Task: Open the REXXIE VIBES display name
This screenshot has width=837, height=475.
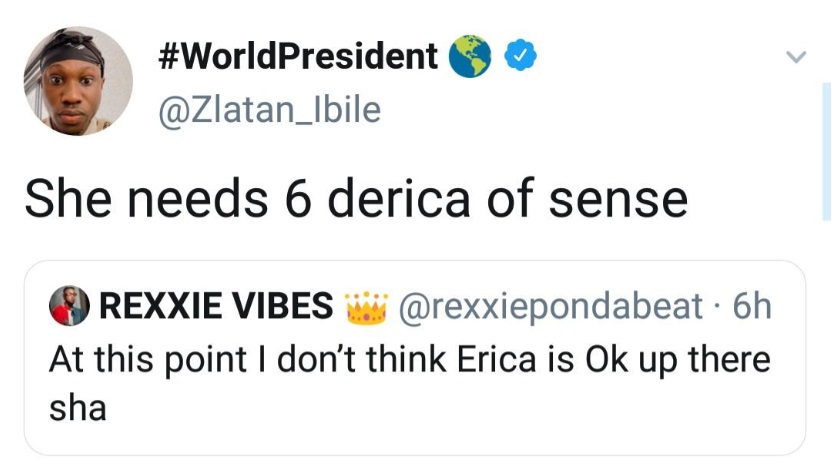Action: [x=217, y=307]
